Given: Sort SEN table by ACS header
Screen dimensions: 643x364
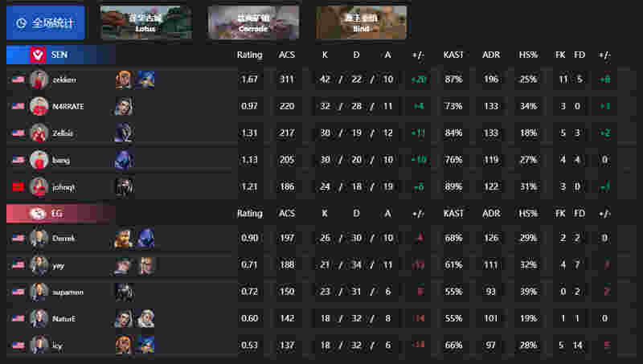Looking at the screenshot, I should click(287, 55).
